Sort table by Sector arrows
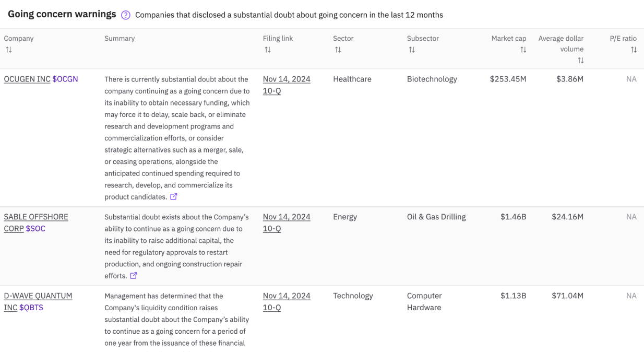The width and height of the screenshot is (644, 352). (338, 50)
